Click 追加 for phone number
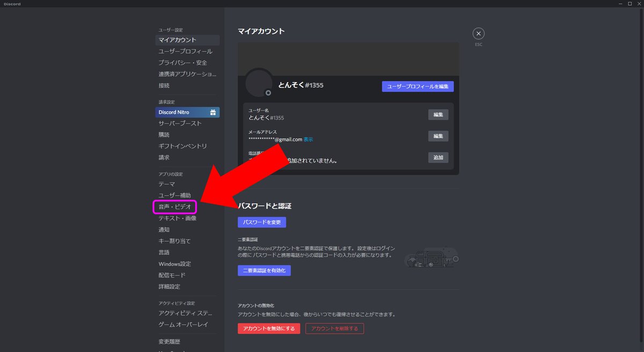 [438, 158]
